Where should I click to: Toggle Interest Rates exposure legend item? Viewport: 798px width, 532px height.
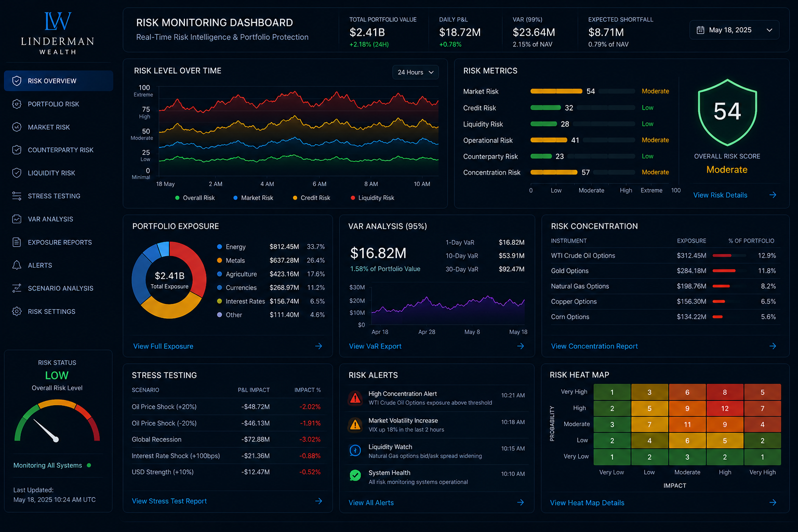(x=241, y=301)
